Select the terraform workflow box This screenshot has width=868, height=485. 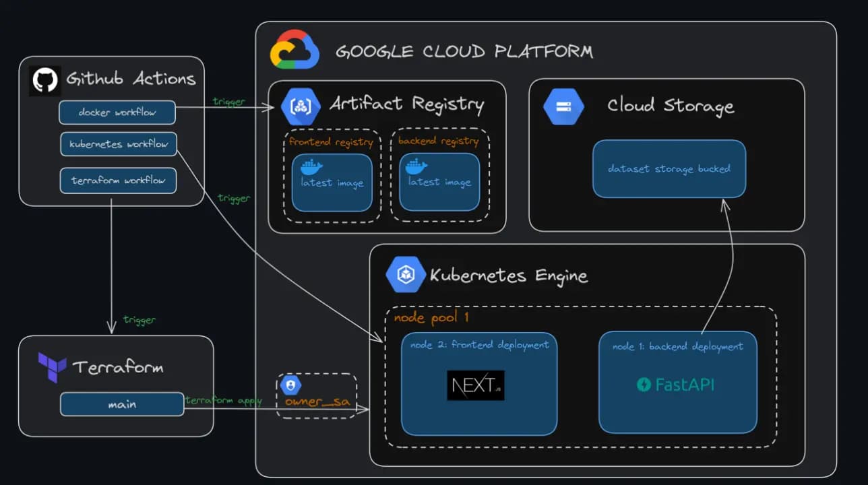[118, 181]
